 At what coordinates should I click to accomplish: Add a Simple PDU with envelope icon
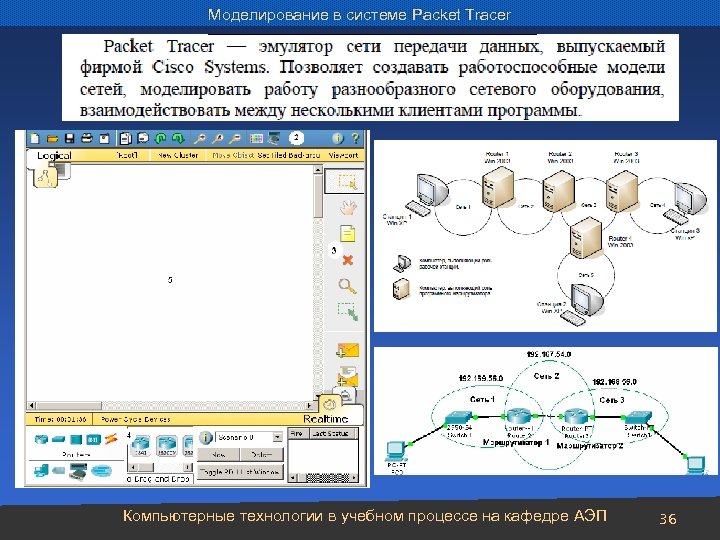[x=347, y=351]
